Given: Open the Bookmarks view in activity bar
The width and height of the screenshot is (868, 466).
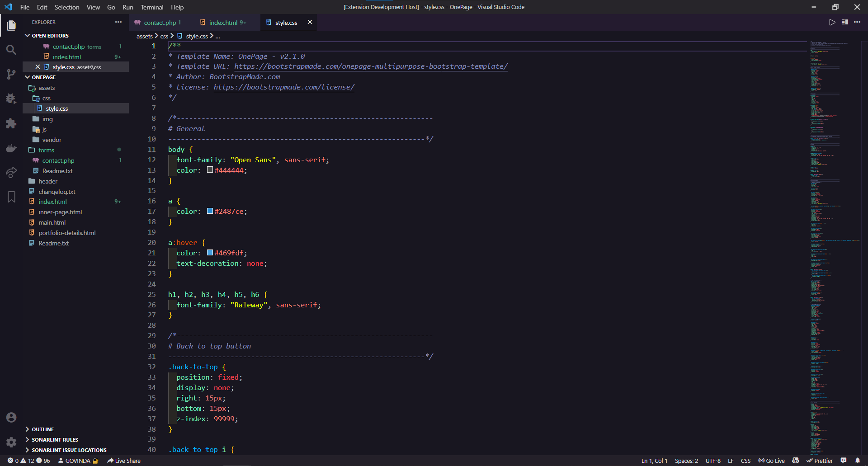Looking at the screenshot, I should pos(11,197).
